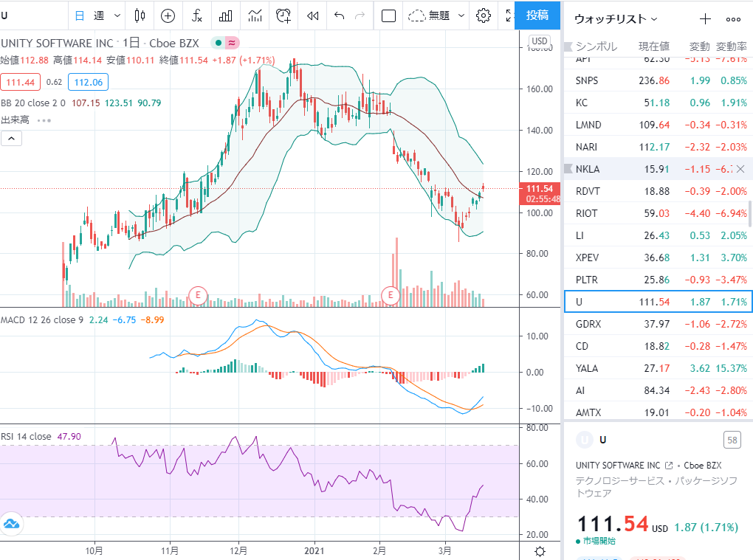Click the undo arrow

339,15
